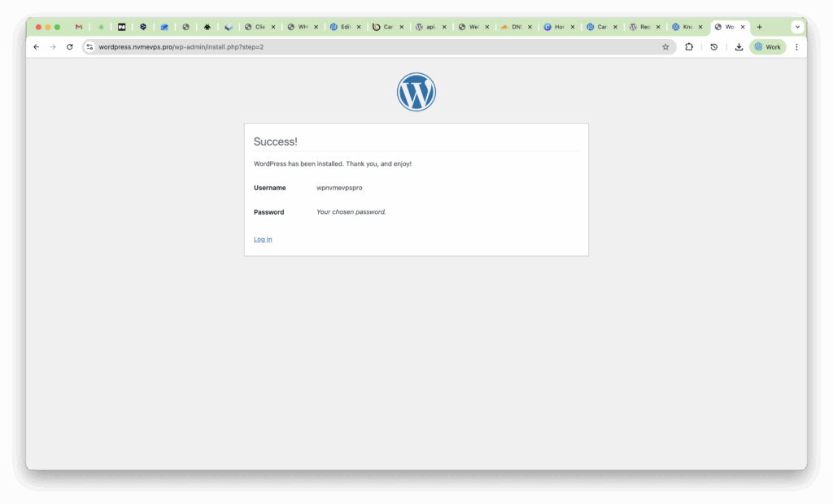Focus the address bar showing wordpress.nvmevps.pro URL
The width and height of the screenshot is (833, 504).
[374, 47]
